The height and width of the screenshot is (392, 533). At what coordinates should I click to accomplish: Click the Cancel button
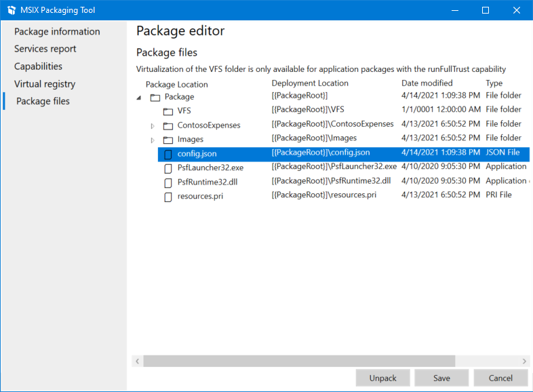(500, 378)
